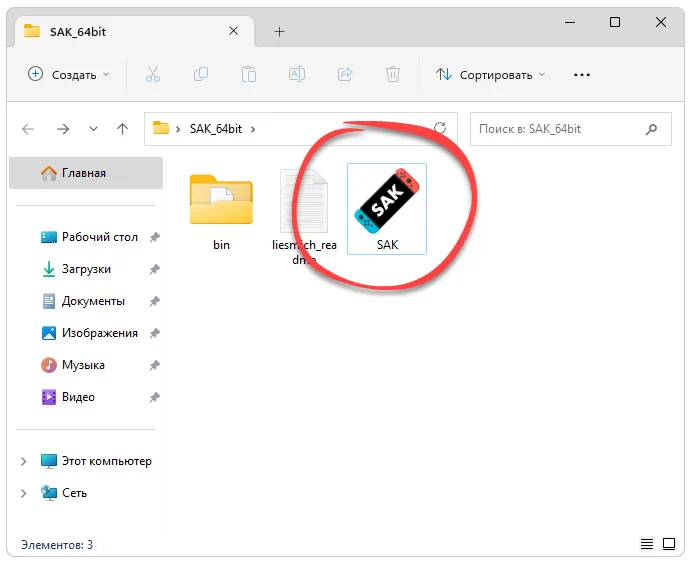Open the three-dots more options menu

click(x=582, y=75)
